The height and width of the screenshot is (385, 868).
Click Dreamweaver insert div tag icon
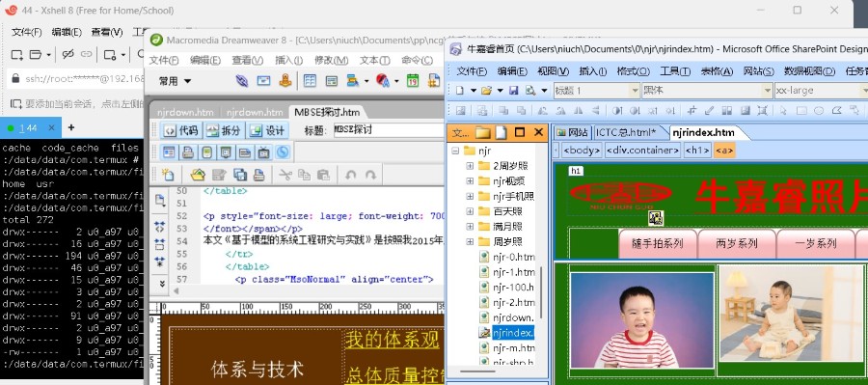331,81
